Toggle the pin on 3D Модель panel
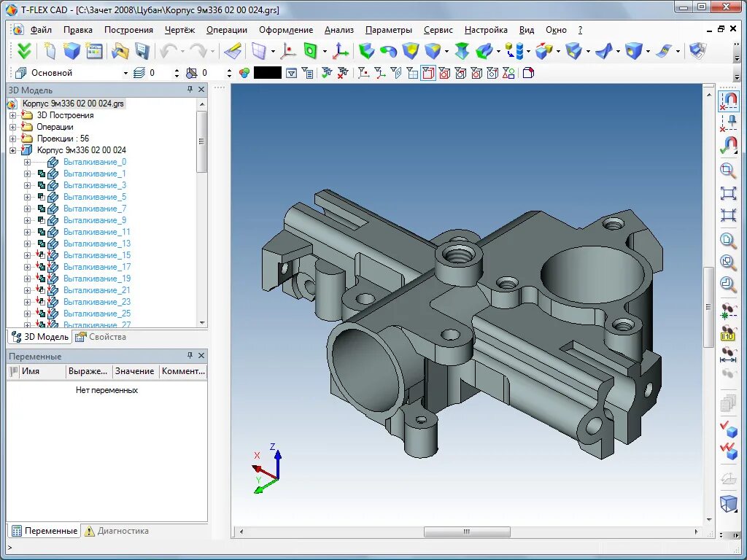Viewport: 747px width, 560px height. coord(190,90)
